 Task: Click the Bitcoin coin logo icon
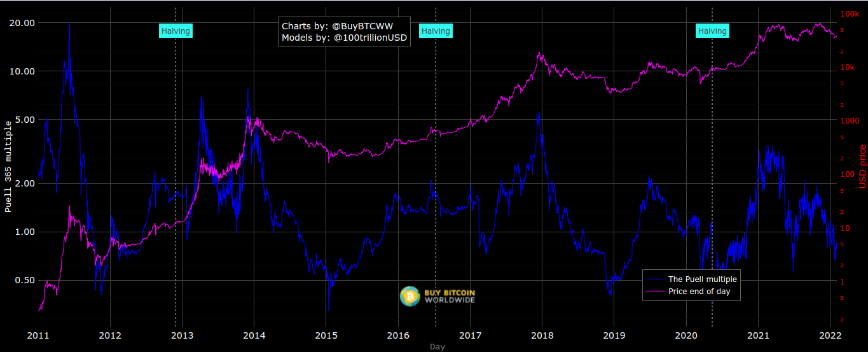coord(410,296)
